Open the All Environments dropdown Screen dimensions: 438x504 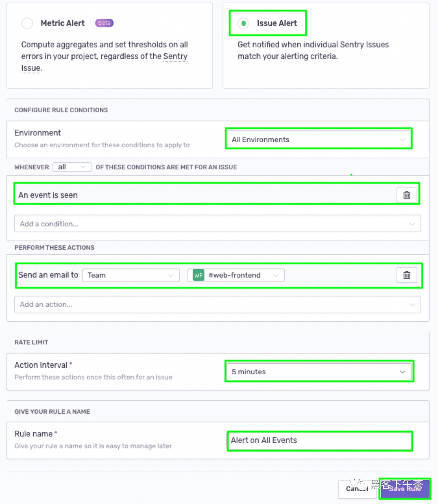point(319,139)
